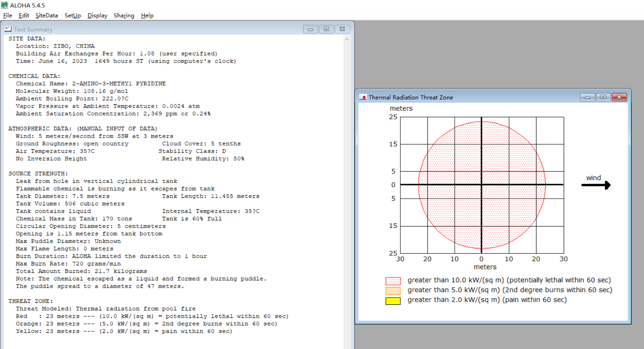Click the "Tank Diameter: 7.5 meters" text

(63, 196)
